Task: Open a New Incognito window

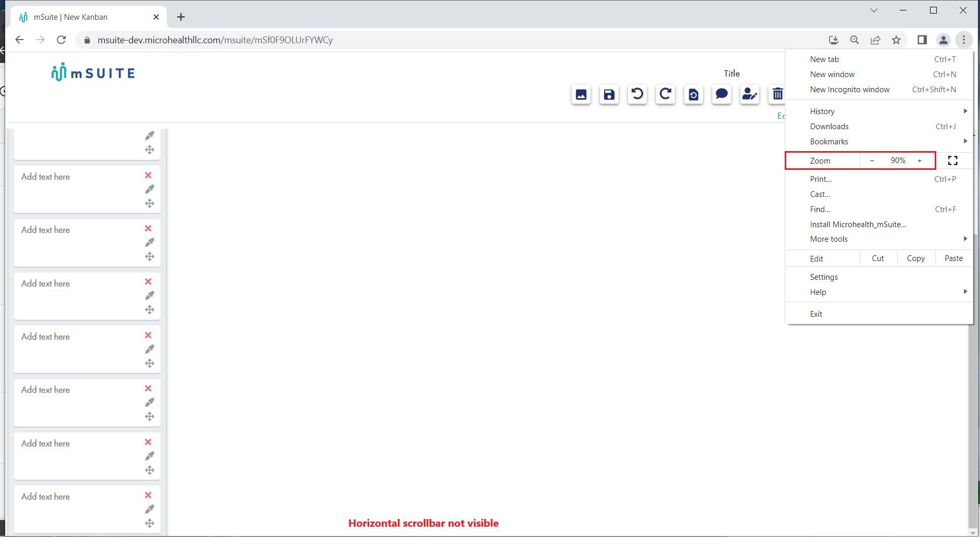Action: pos(849,89)
